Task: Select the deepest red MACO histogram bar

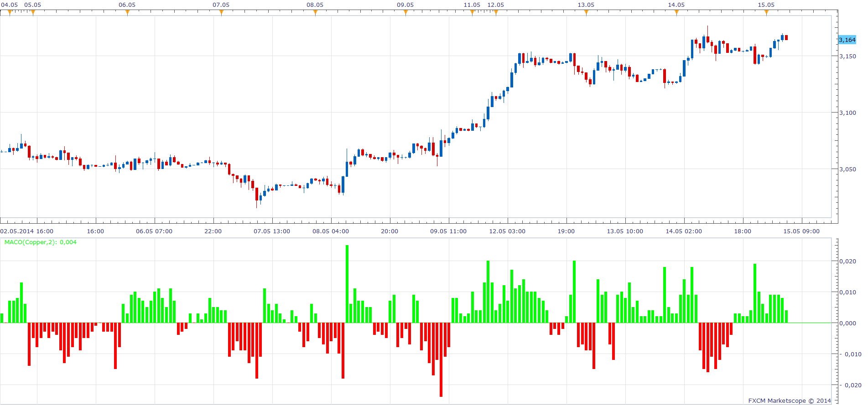Action: click(441, 359)
